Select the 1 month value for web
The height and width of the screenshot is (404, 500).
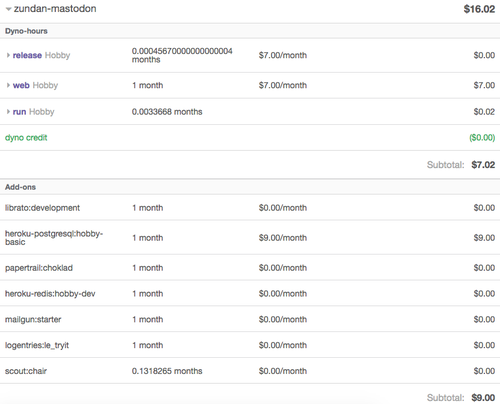pyautogui.click(x=148, y=85)
